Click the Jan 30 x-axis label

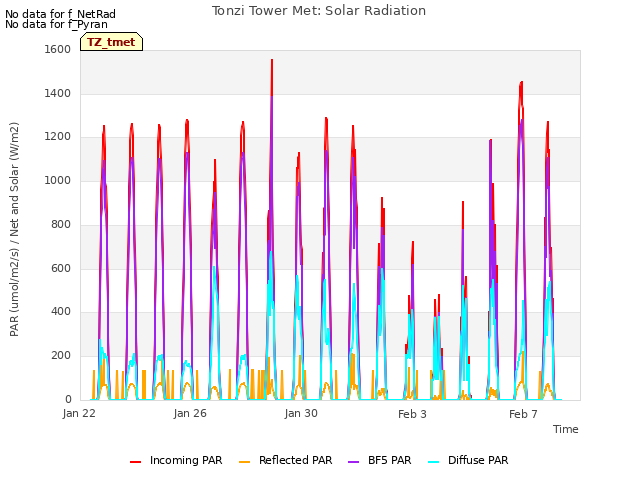pos(301,413)
